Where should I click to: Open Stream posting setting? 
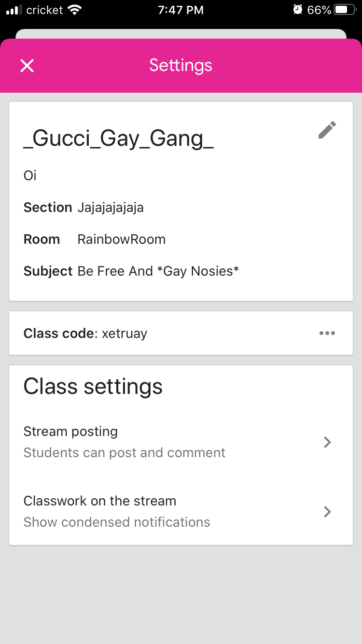181,442
